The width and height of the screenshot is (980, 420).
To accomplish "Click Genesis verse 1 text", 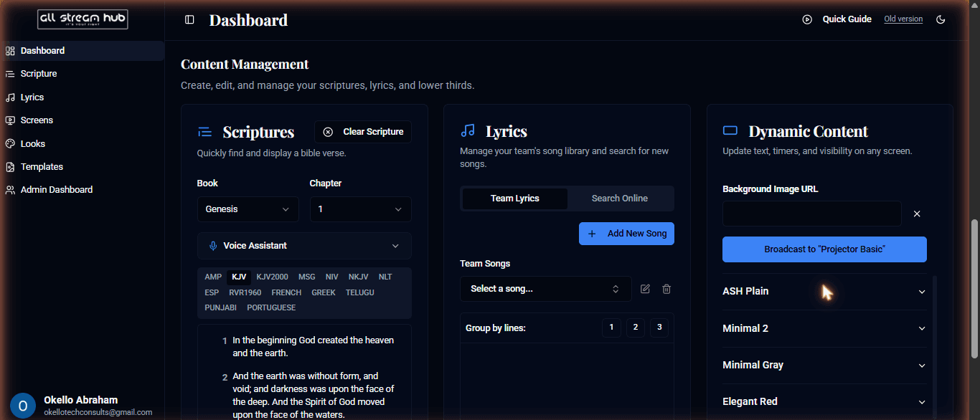I will tap(313, 347).
